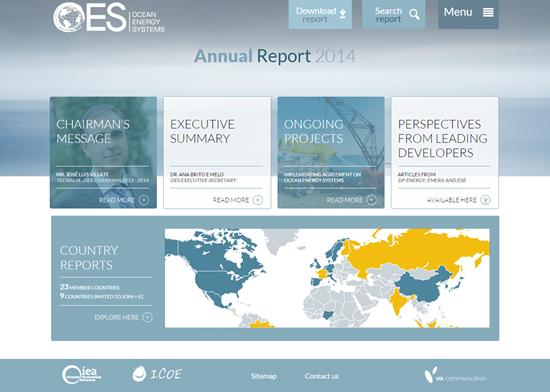
Task: Open the Contact us link
Action: pyautogui.click(x=322, y=376)
